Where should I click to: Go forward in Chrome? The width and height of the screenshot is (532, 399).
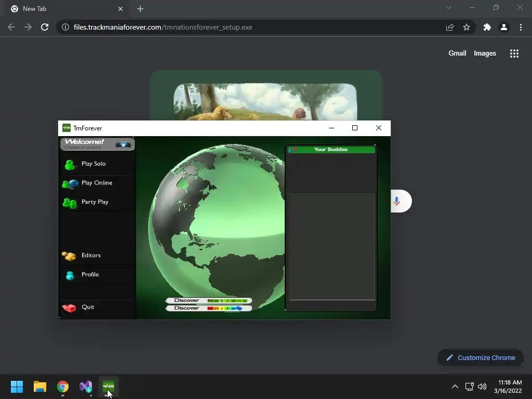tap(28, 27)
